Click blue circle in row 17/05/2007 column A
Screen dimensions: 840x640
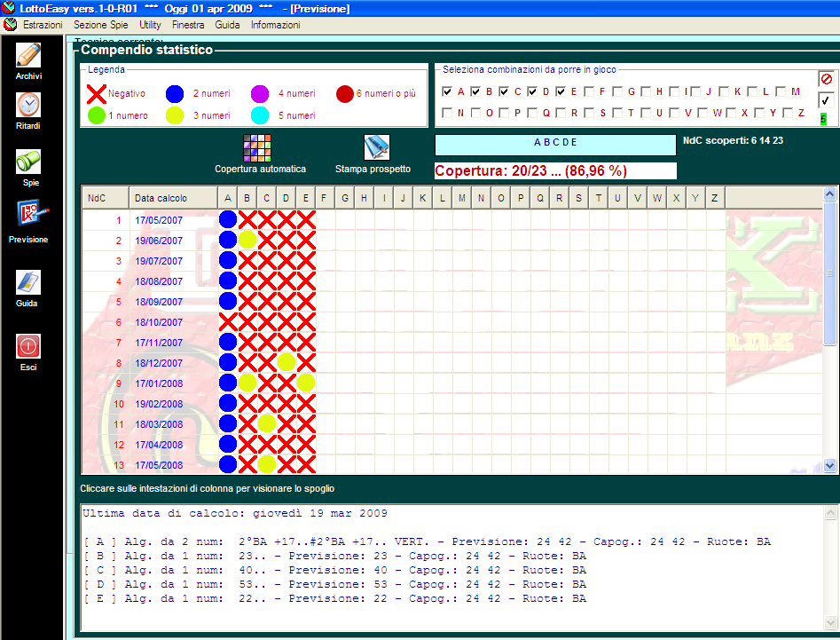[x=228, y=220]
